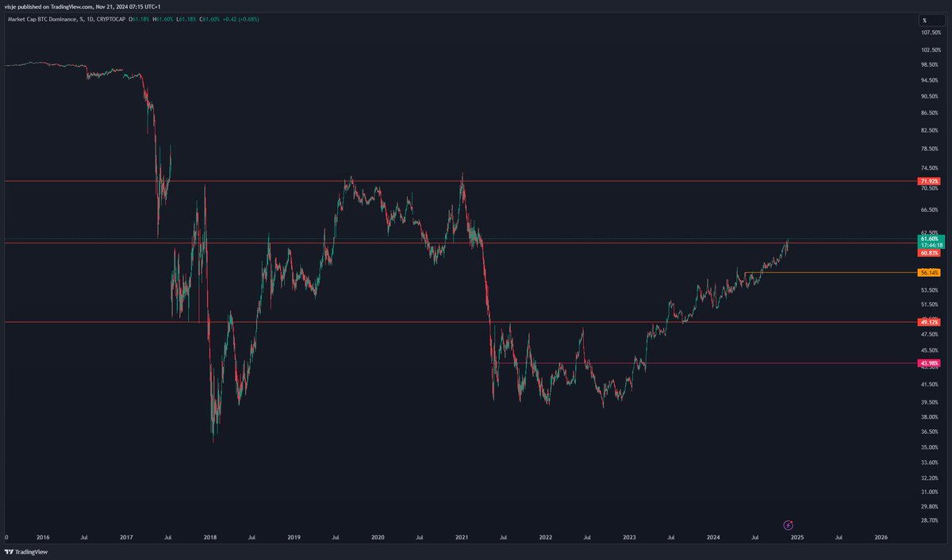Click the 41.50% price axis label
Screen dimensions: 952x560
pyautogui.click(x=930, y=385)
